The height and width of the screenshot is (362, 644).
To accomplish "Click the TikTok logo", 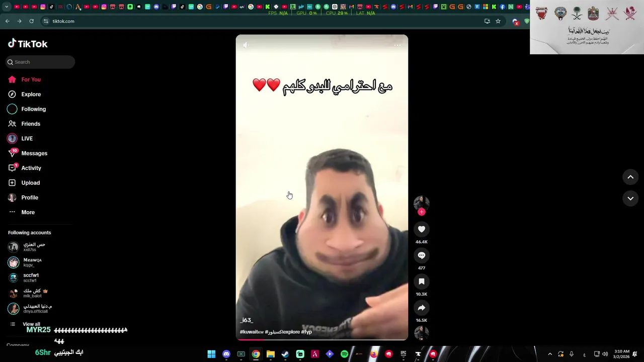I will pos(28,44).
